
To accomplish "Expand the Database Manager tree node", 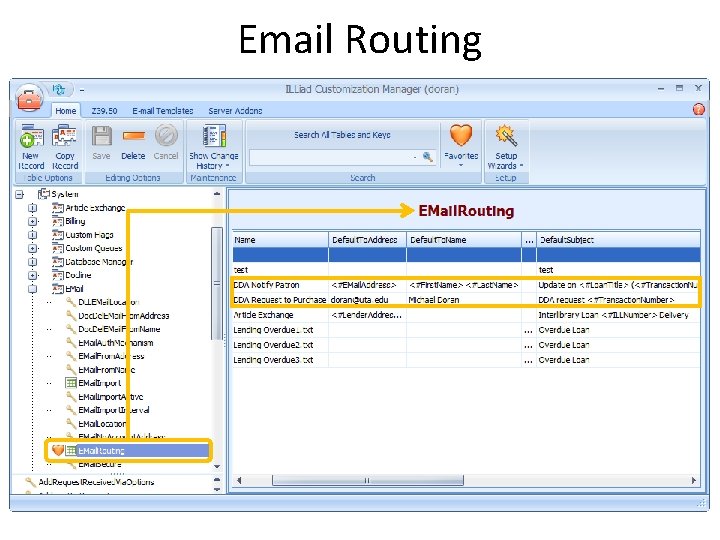I will pos(33,262).
